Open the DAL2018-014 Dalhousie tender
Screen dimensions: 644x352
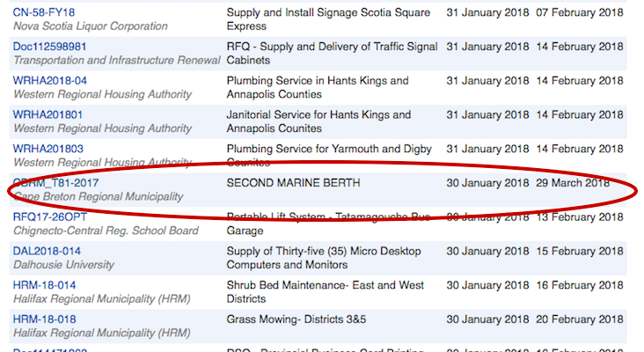point(46,251)
